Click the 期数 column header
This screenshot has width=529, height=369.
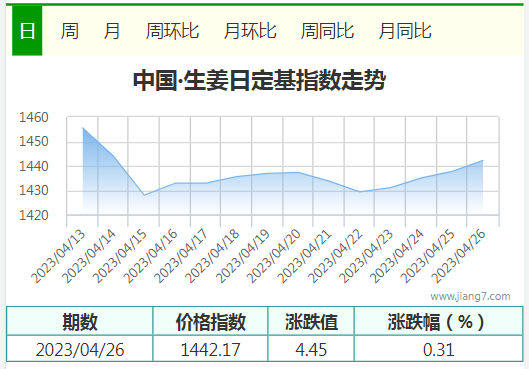point(80,321)
